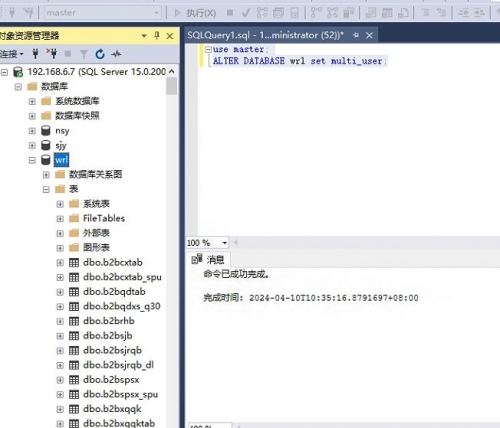The height and width of the screenshot is (428, 500).
Task: Collapse the wrl database node
Action: [32, 160]
